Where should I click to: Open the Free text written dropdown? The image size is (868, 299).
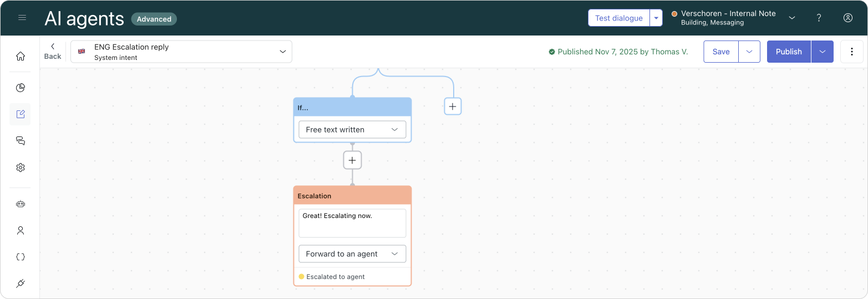pyautogui.click(x=352, y=130)
